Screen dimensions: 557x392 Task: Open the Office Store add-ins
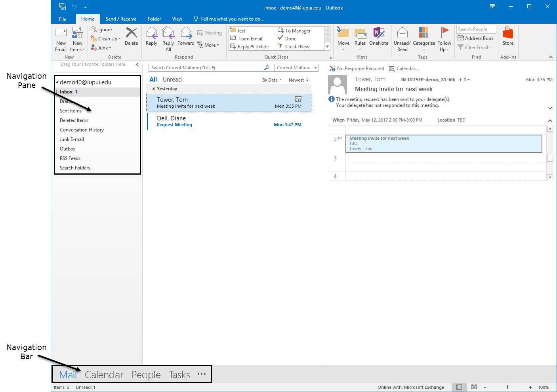click(508, 36)
